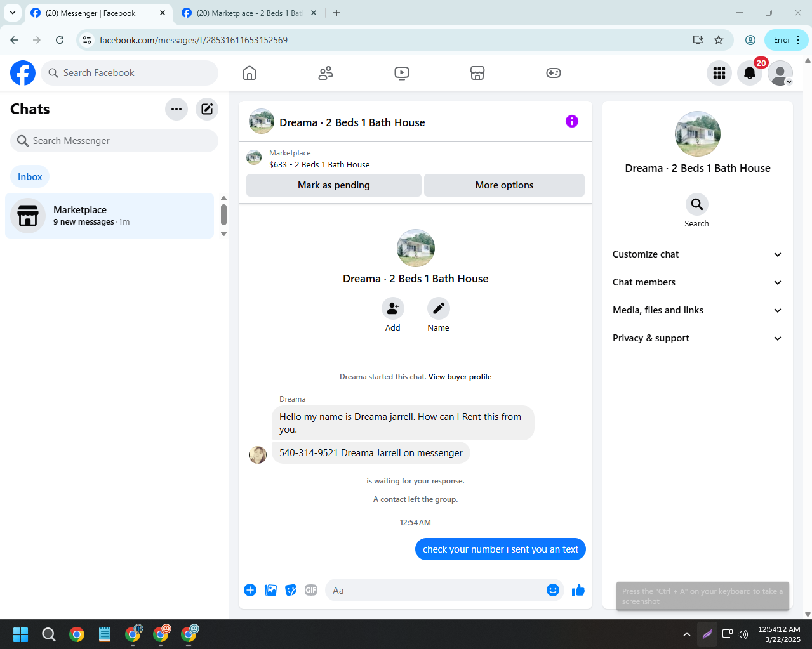Image resolution: width=812 pixels, height=649 pixels.
Task: Go to Facebook Home icon
Action: pos(250,73)
